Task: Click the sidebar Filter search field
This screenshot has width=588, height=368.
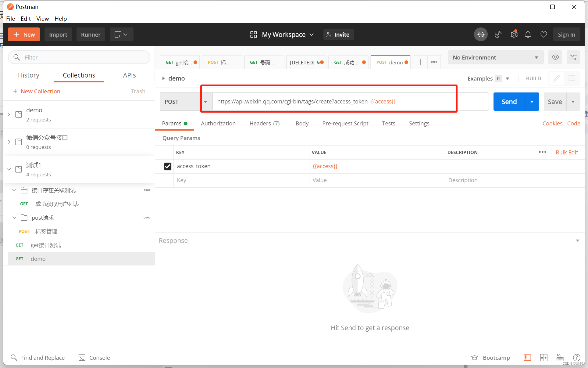Action: click(79, 57)
